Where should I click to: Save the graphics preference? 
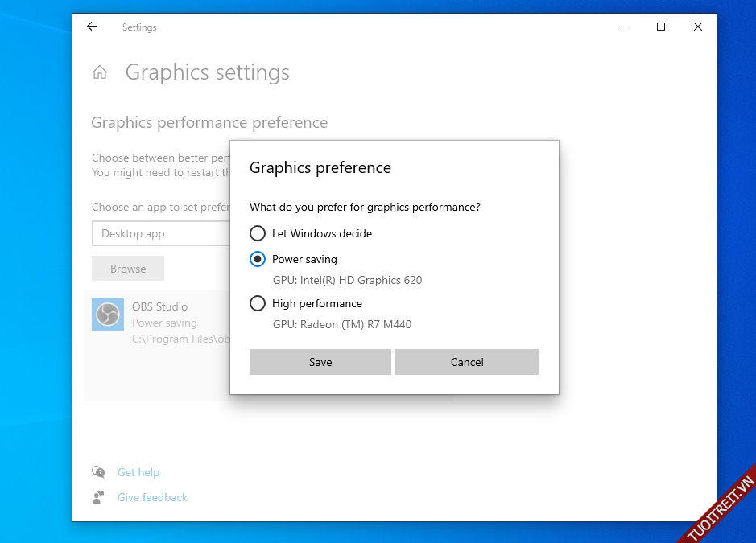[x=320, y=362]
